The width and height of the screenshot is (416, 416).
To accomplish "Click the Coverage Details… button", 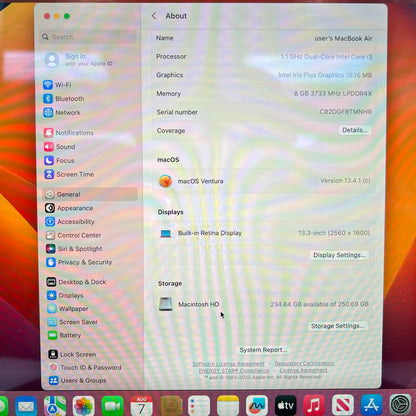I will (355, 130).
